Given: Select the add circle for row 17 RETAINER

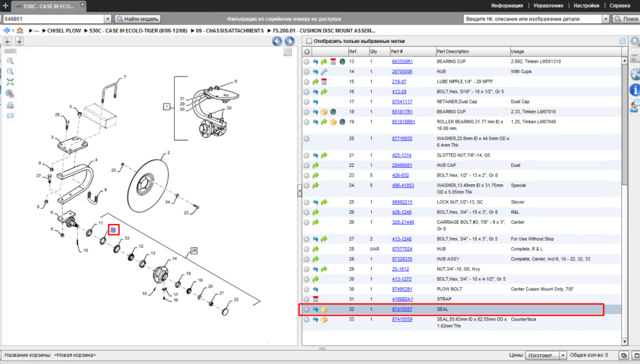Looking at the screenshot, I should pos(307,102).
